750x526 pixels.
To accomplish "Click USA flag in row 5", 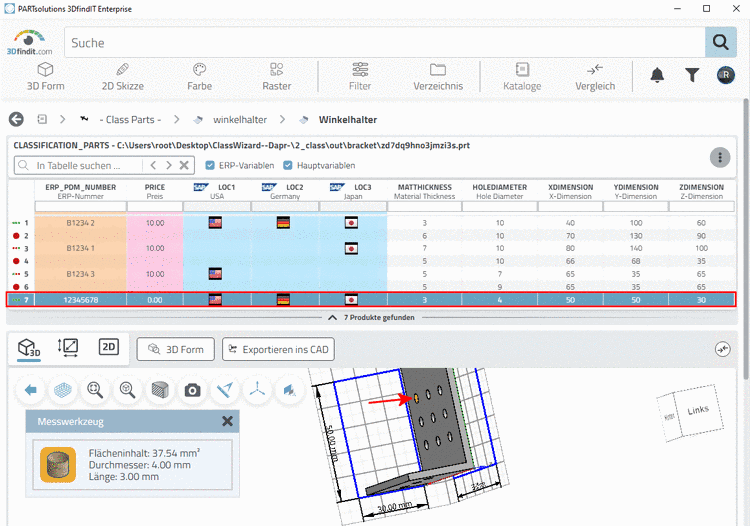I will point(215,274).
